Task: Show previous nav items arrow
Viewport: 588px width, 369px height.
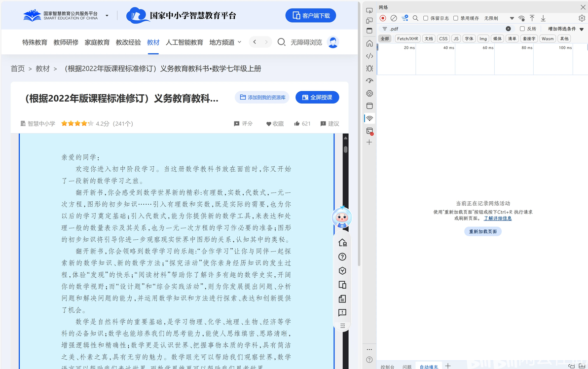Action: click(x=255, y=42)
